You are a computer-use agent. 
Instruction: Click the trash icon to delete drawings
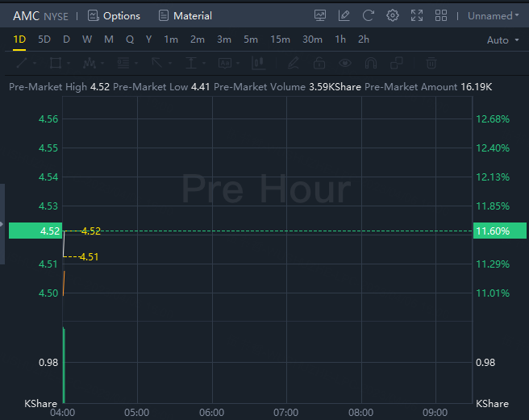431,63
